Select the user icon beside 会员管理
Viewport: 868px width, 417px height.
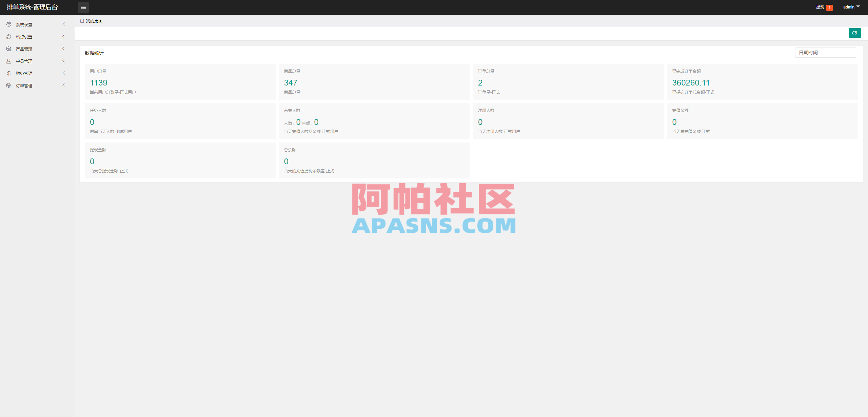click(8, 61)
